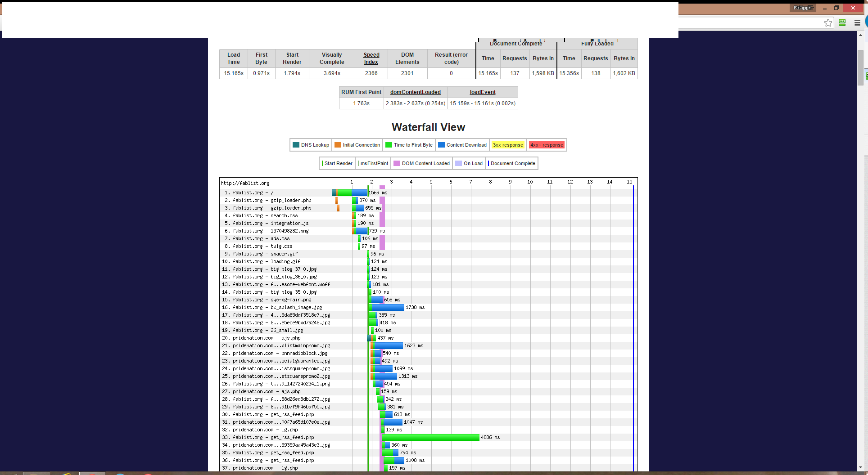The image size is (868, 475).
Task: Click the 4xx+ response red legend label
Action: [547, 145]
